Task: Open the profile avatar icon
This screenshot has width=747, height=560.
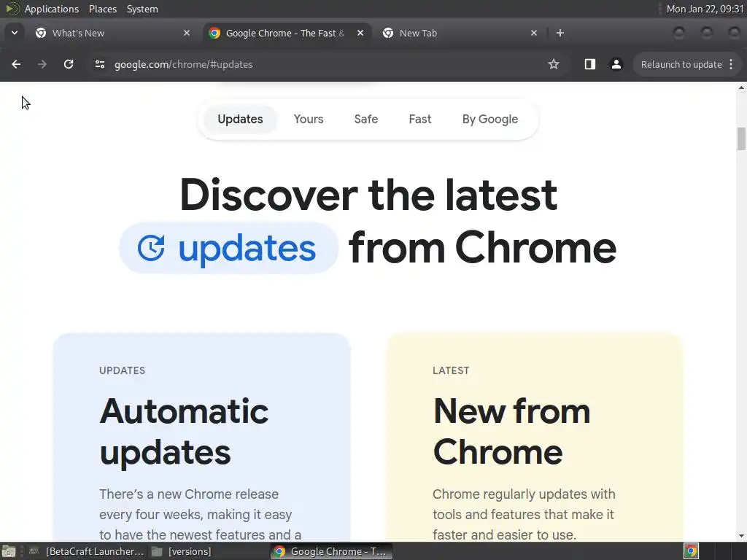Action: [616, 64]
